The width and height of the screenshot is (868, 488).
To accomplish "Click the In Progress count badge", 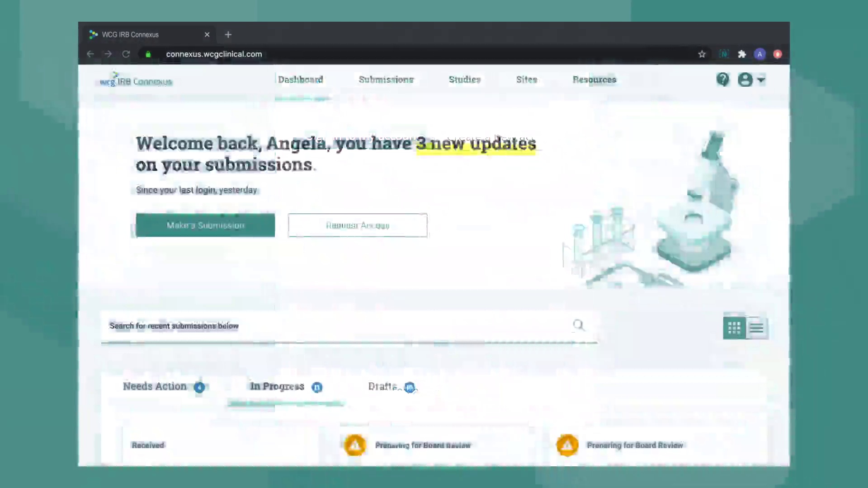I will 317,387.
